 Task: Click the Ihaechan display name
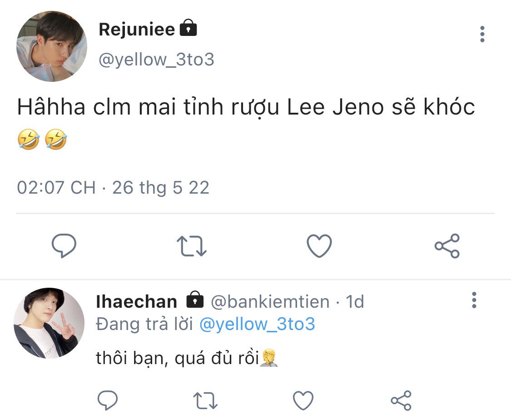point(137,302)
